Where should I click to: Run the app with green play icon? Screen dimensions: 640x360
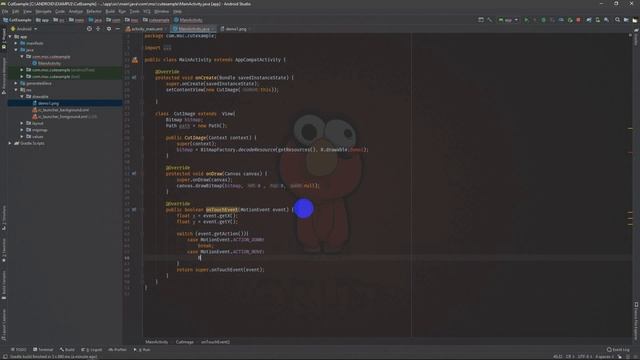click(x=526, y=20)
